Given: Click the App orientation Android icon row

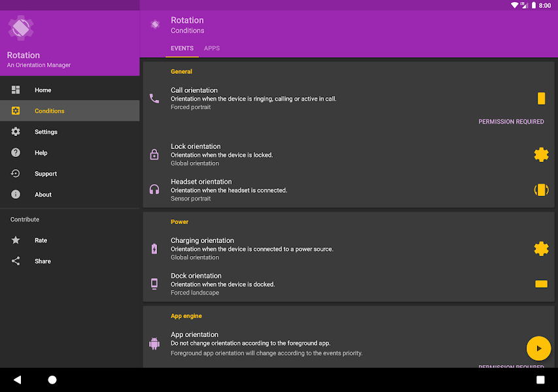Looking at the screenshot, I should (x=349, y=344).
